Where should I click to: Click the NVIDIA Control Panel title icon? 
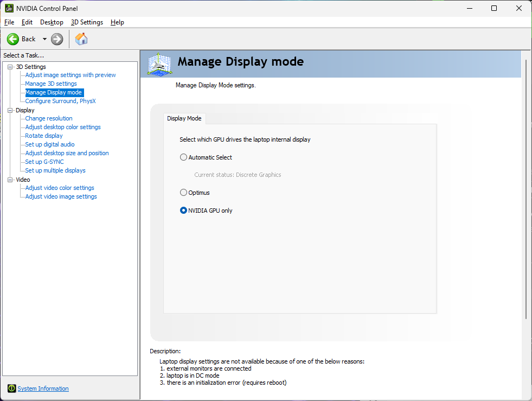[x=9, y=8]
